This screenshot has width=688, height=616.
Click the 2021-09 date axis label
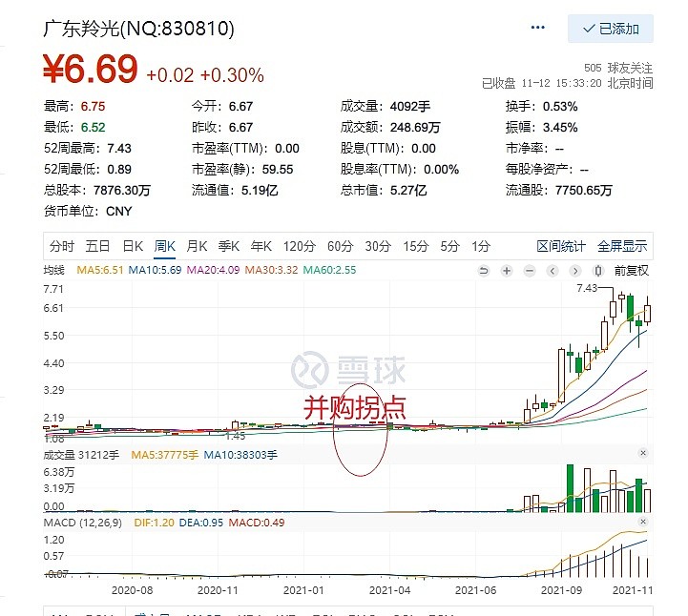point(561,590)
